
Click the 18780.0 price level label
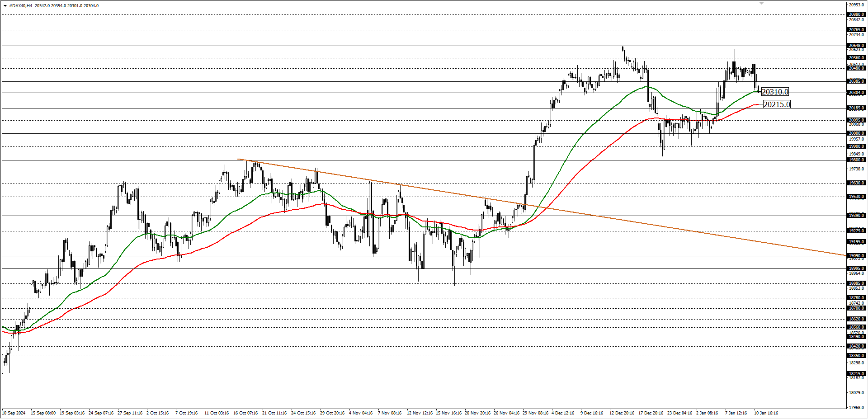pos(856,298)
